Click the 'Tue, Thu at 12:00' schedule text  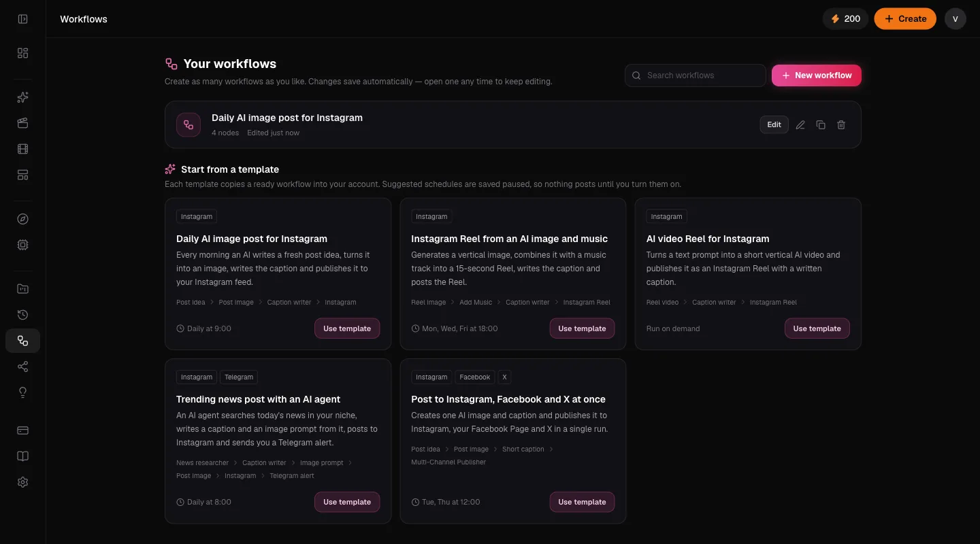pyautogui.click(x=451, y=502)
